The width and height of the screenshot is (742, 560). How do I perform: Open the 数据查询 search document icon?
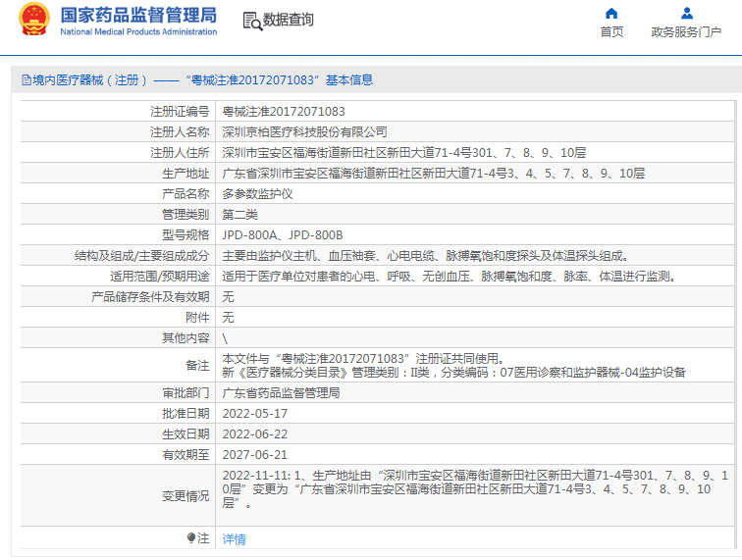(x=252, y=22)
